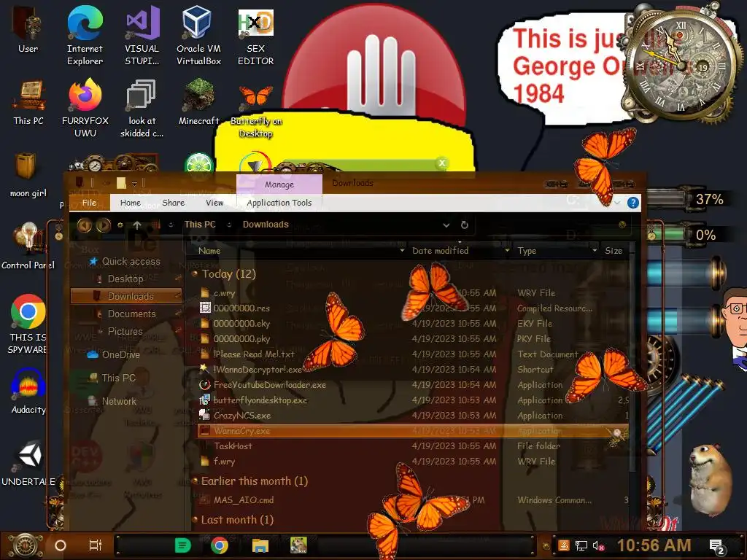
Task: Open This PC desktop icon
Action: [x=28, y=103]
